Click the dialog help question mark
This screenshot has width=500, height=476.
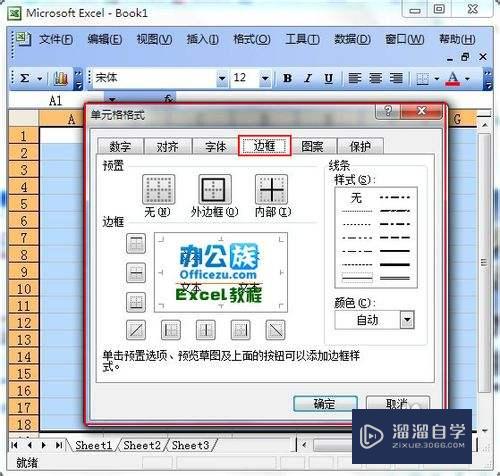tap(388, 111)
